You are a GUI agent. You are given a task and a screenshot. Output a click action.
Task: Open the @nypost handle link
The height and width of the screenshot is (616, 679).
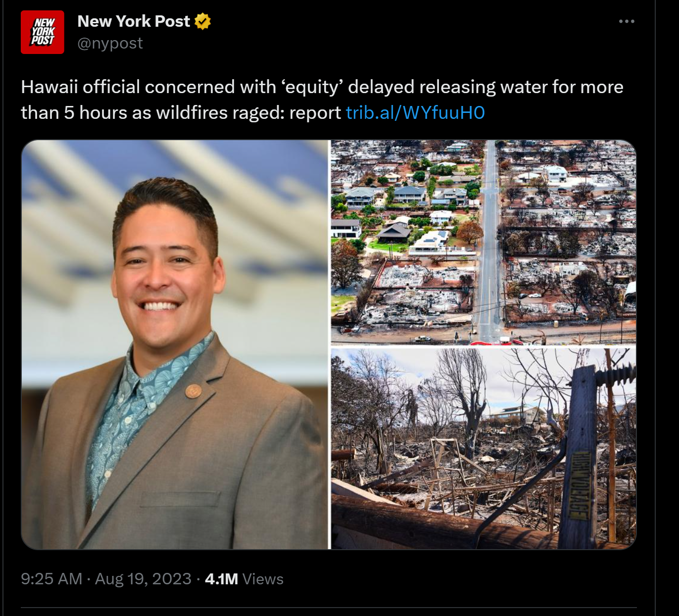pos(110,44)
